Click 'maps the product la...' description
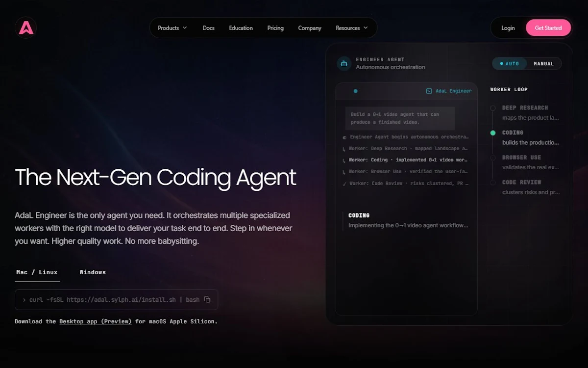The width and height of the screenshot is (588, 368). pos(531,118)
